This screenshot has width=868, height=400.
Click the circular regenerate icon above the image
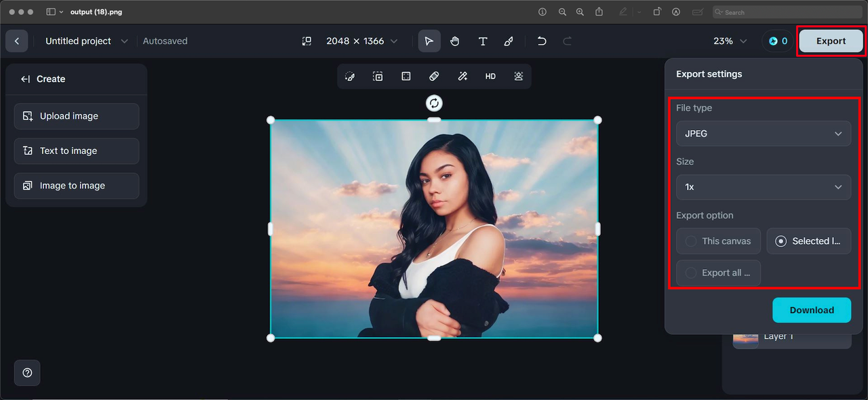click(434, 103)
